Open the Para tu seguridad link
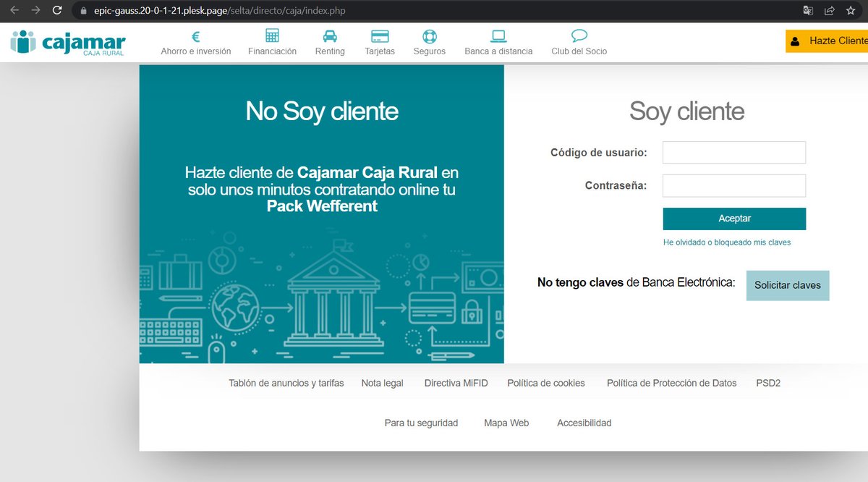 pos(421,423)
